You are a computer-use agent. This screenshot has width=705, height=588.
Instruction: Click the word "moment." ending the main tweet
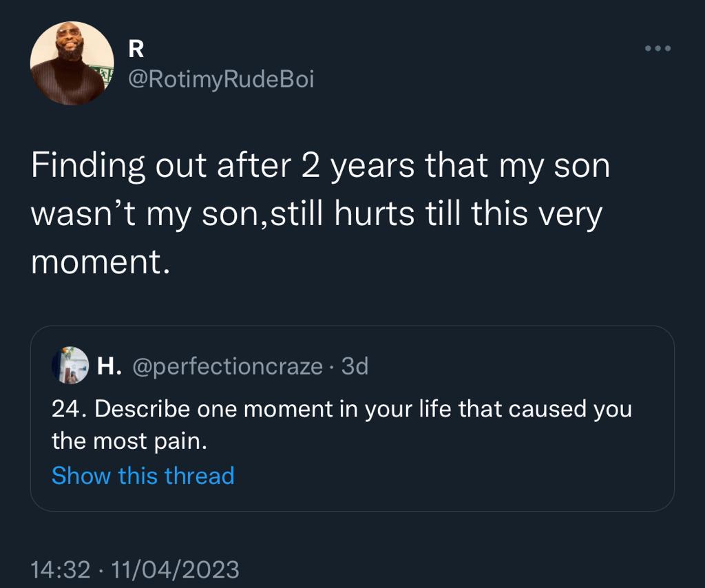(x=100, y=261)
